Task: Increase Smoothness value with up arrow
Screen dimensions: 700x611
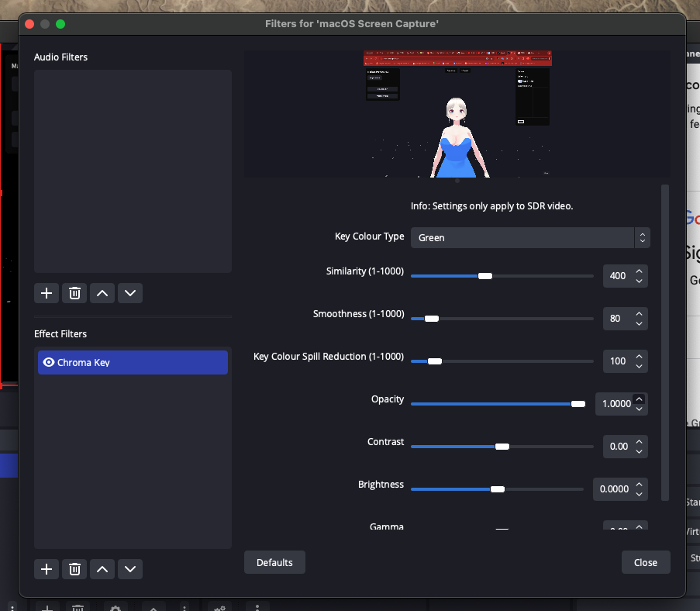Action: pyautogui.click(x=639, y=313)
